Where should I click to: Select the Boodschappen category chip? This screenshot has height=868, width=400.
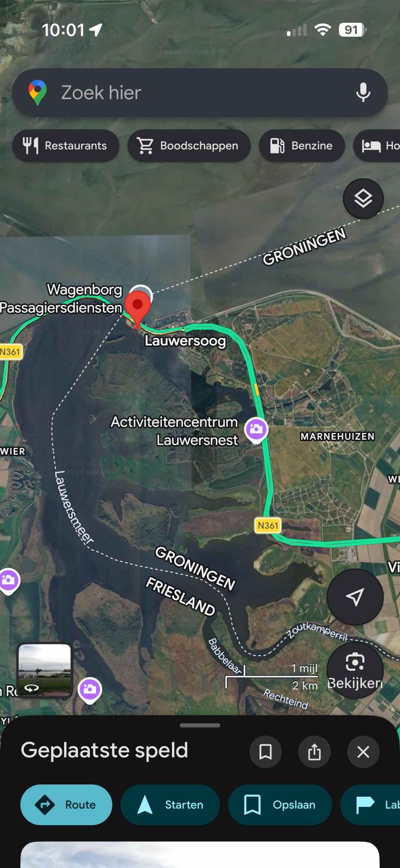[x=189, y=146]
